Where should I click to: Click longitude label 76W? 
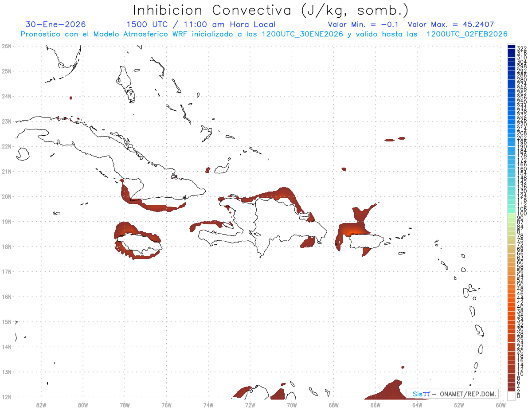coord(167,405)
